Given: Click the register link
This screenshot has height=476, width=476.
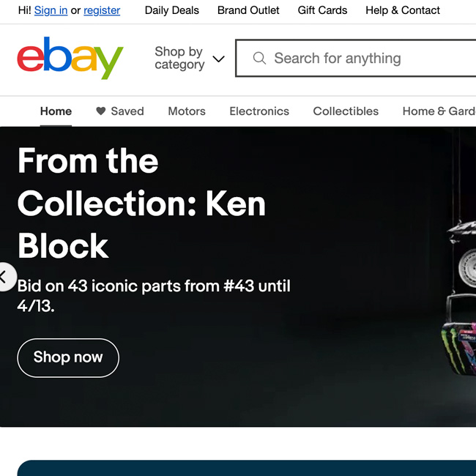Looking at the screenshot, I should click(x=102, y=10).
